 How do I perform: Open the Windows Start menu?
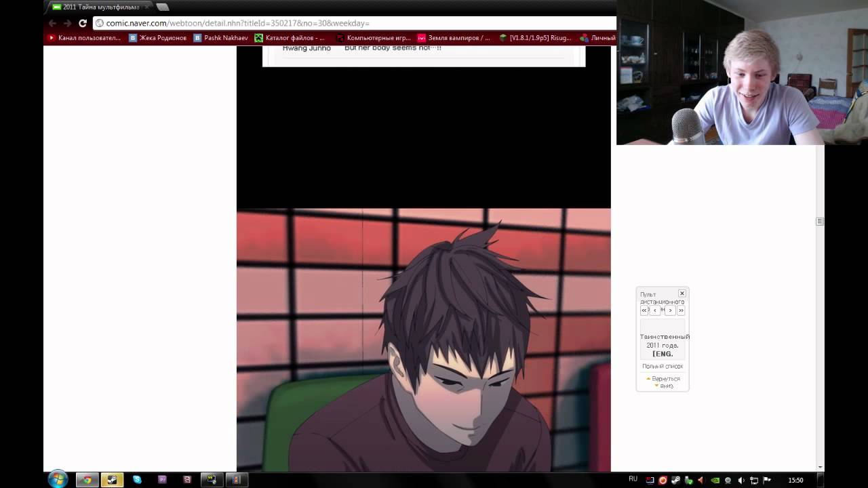58,479
